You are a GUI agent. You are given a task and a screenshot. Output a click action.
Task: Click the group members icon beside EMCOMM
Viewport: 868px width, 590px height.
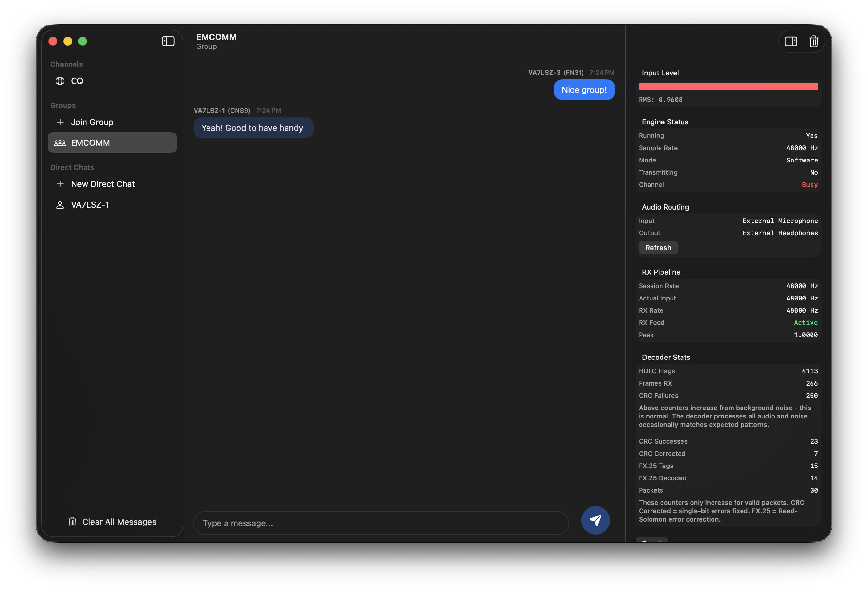(x=60, y=143)
